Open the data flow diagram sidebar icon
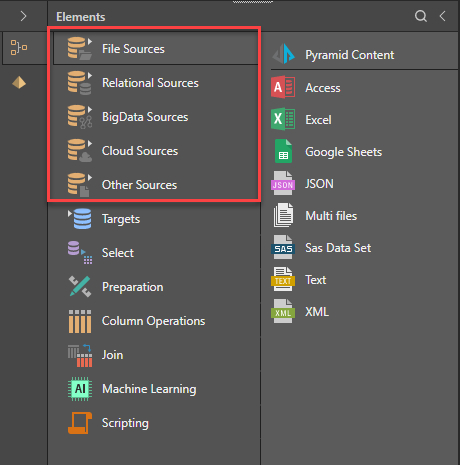This screenshot has width=460, height=465. pyautogui.click(x=19, y=47)
